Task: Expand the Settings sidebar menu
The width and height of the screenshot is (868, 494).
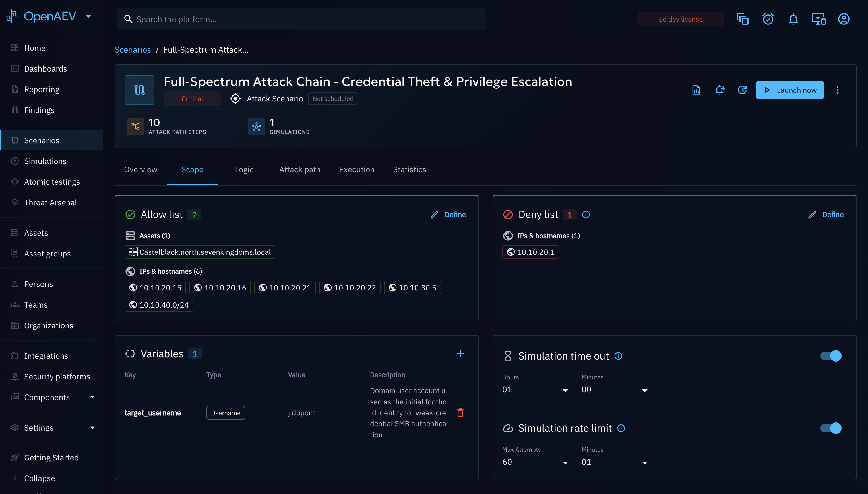Action: click(53, 427)
